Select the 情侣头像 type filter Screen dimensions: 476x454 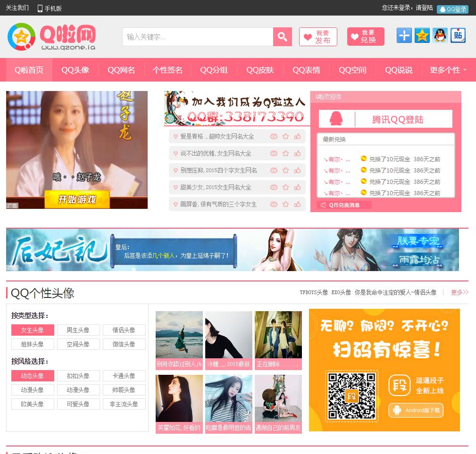click(x=124, y=330)
